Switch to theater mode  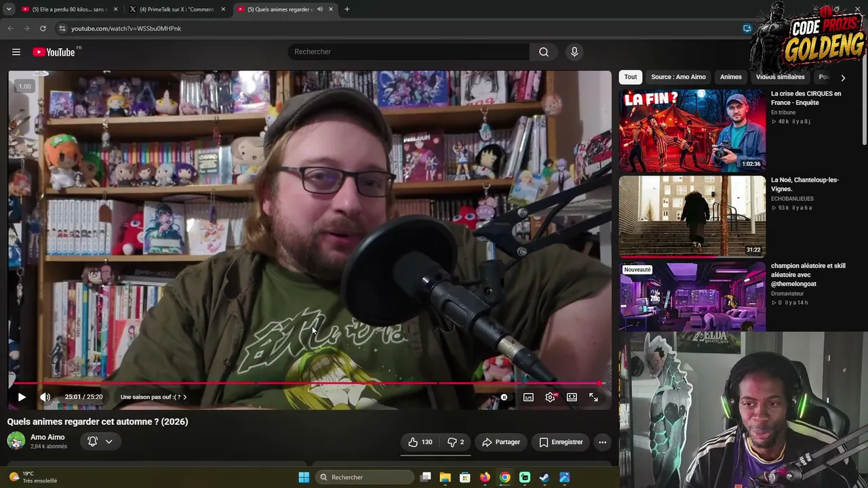click(x=572, y=397)
